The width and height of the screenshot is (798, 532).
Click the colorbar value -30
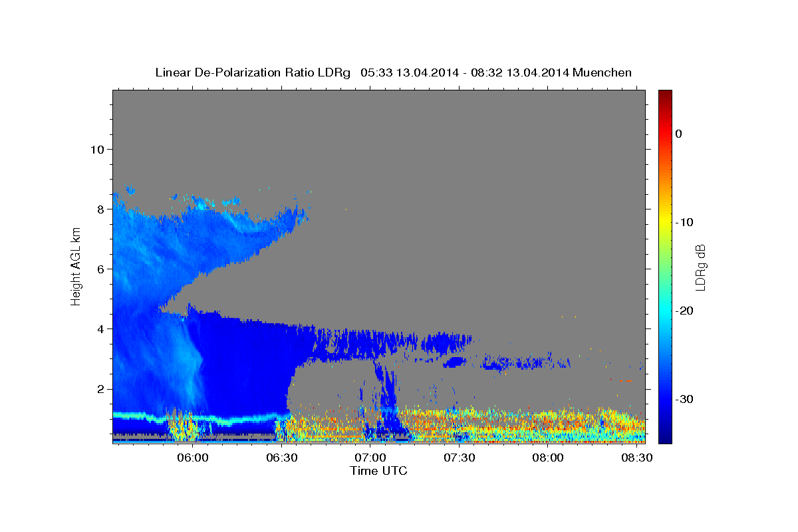[684, 399]
